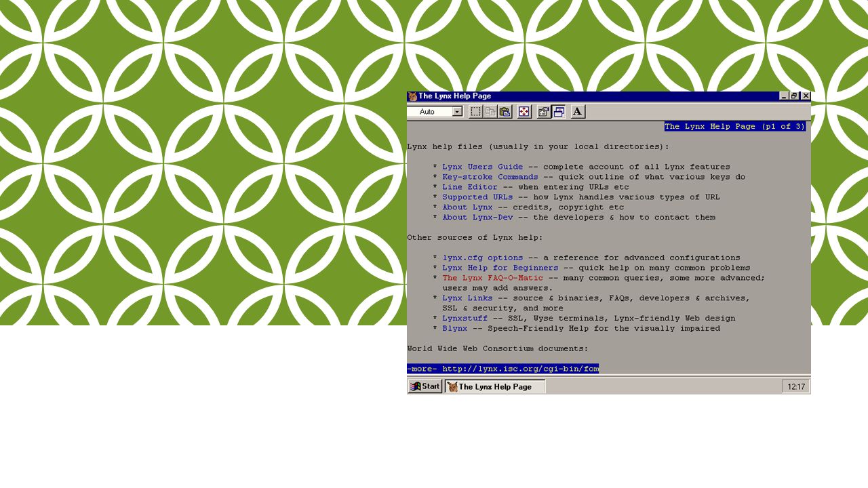Click 'Other sources of Lynx help:' text
Image resolution: width=868 pixels, height=488 pixels.
tap(475, 237)
